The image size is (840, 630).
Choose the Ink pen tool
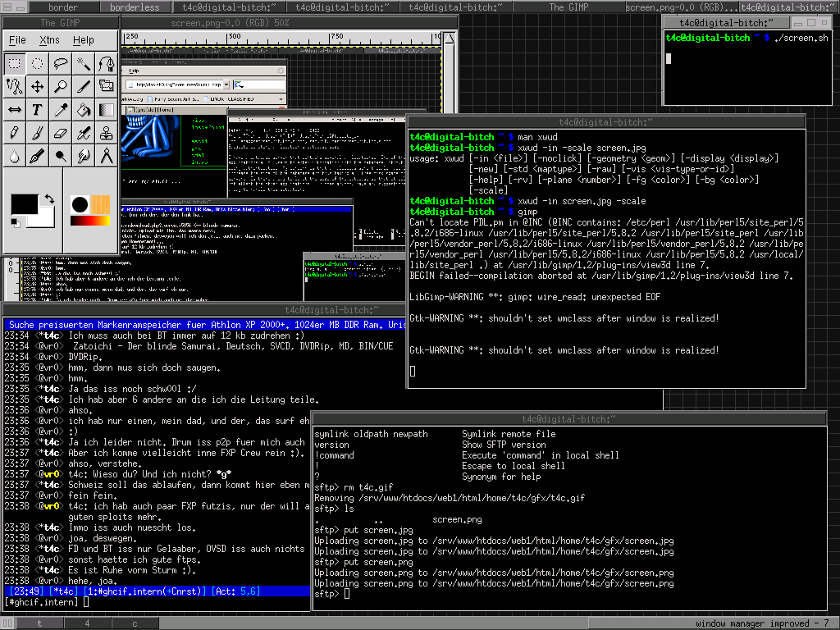click(x=38, y=156)
